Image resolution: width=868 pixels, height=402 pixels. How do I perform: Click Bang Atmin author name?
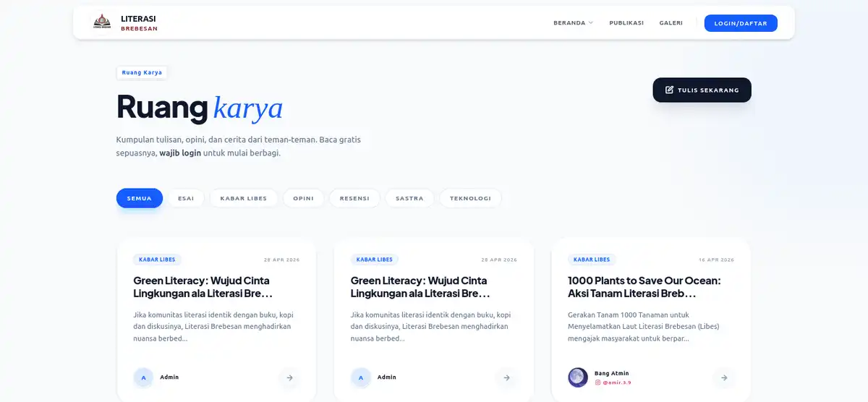coord(612,373)
